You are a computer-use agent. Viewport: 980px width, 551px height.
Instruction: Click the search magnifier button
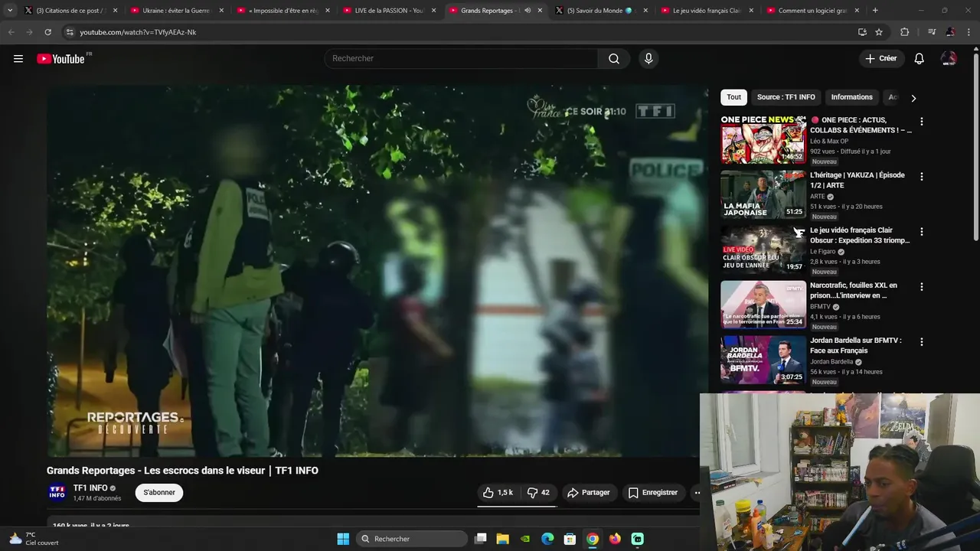614,59
